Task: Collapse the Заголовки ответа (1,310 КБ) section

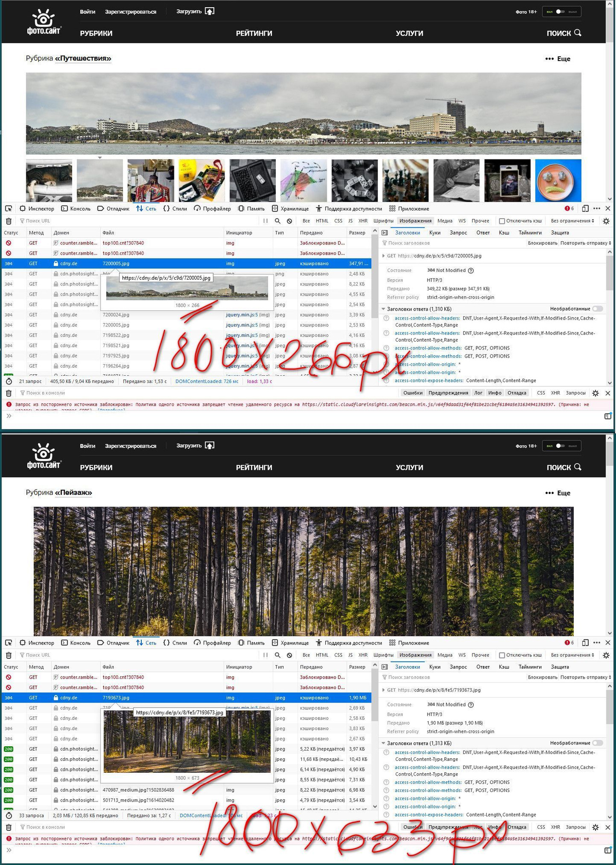Action: tap(384, 309)
